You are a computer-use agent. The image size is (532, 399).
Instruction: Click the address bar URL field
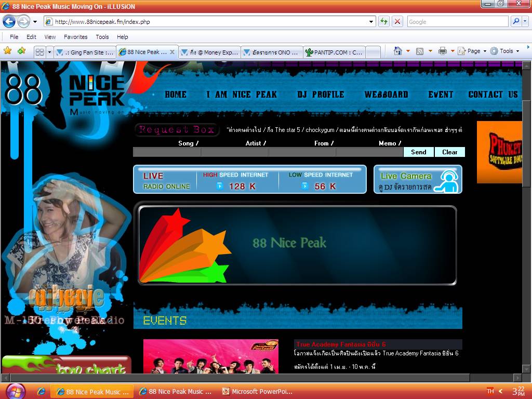tap(207, 22)
